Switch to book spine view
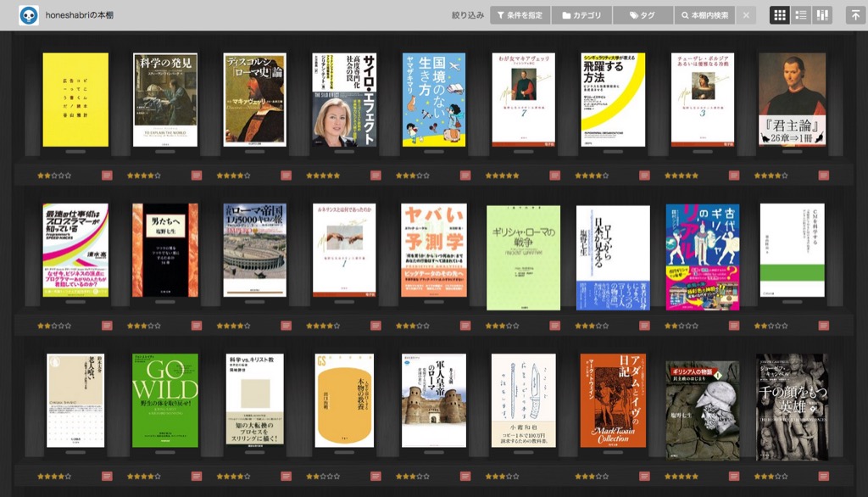 [x=822, y=15]
